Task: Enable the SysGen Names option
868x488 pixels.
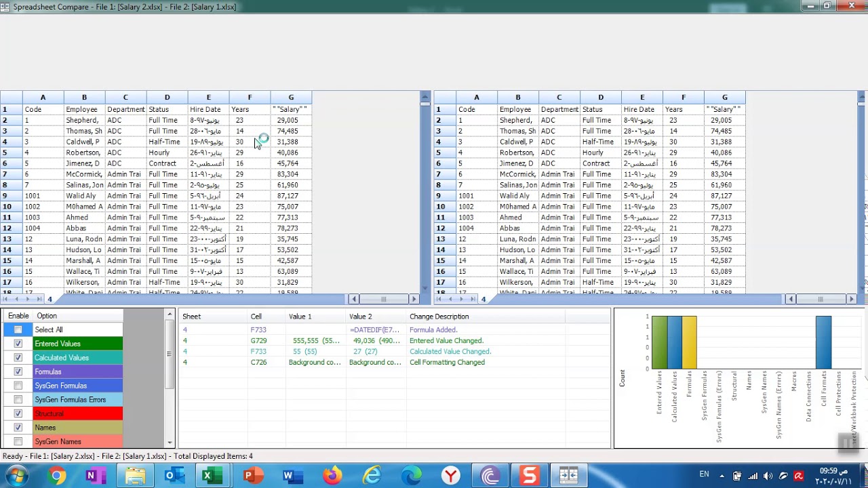Action: tap(18, 441)
